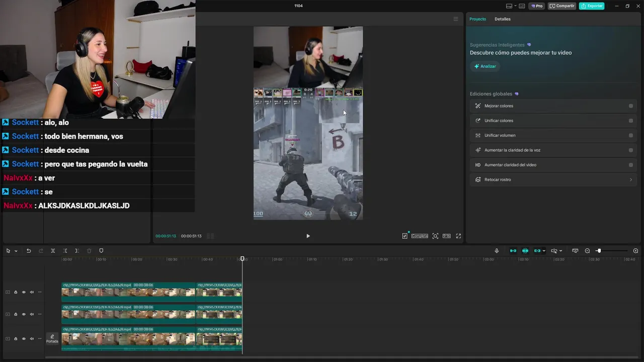Screen dimensions: 644x362
Task: Add a marker on the timeline
Action: point(101,251)
